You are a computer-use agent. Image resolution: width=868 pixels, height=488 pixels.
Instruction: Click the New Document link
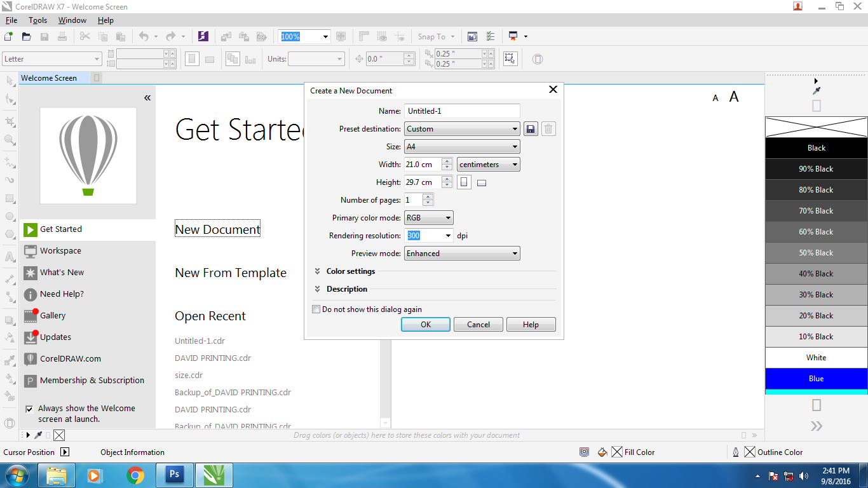tap(218, 229)
